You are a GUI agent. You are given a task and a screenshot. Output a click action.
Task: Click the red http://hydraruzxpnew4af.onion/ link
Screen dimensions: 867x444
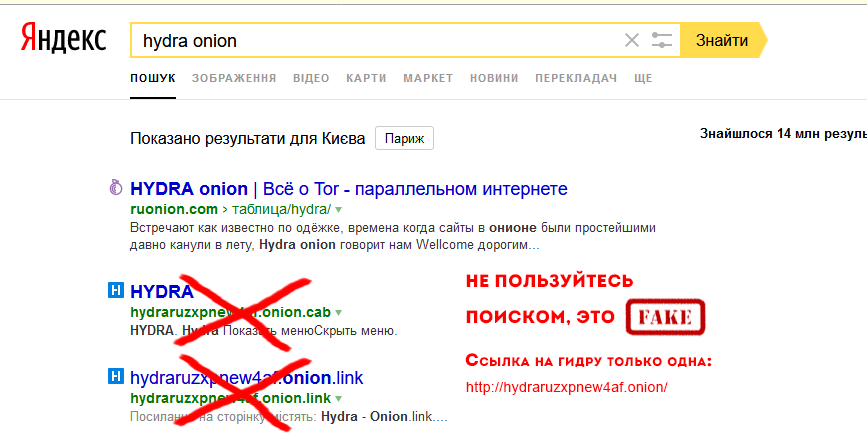click(567, 387)
